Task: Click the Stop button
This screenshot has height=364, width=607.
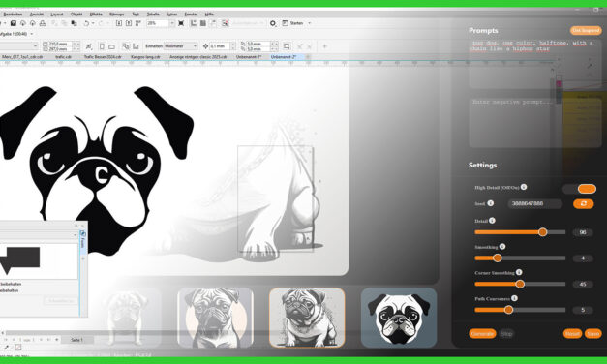Action: [506, 333]
